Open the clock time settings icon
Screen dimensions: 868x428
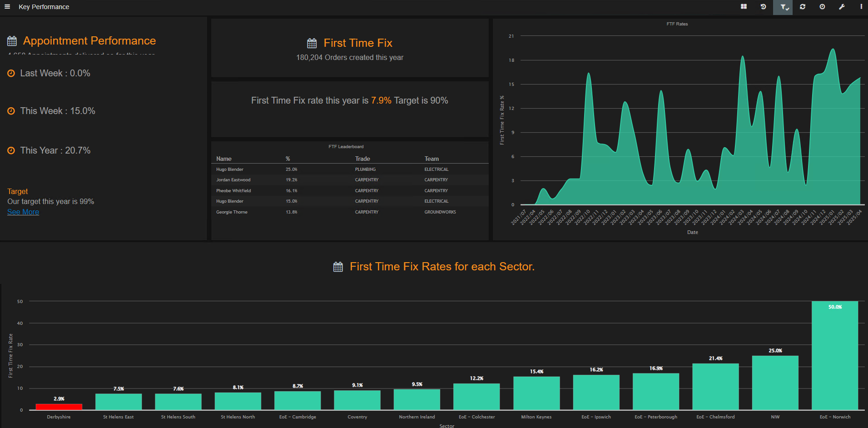click(x=822, y=7)
